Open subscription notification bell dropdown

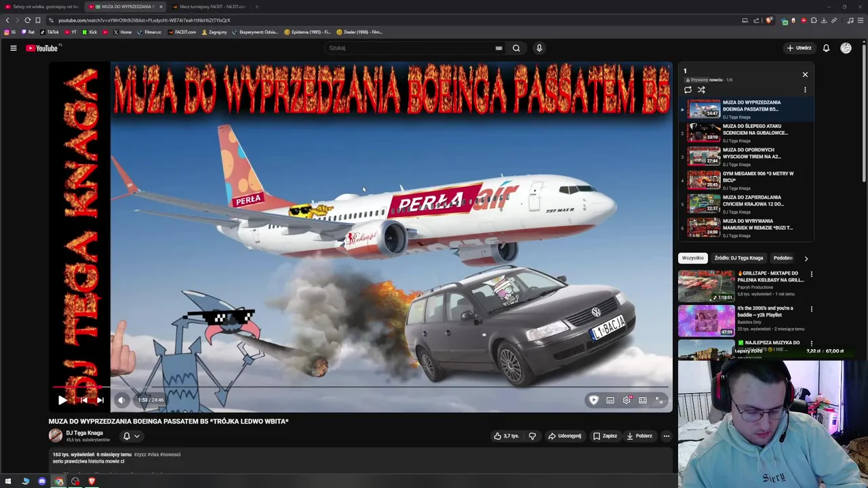point(131,436)
